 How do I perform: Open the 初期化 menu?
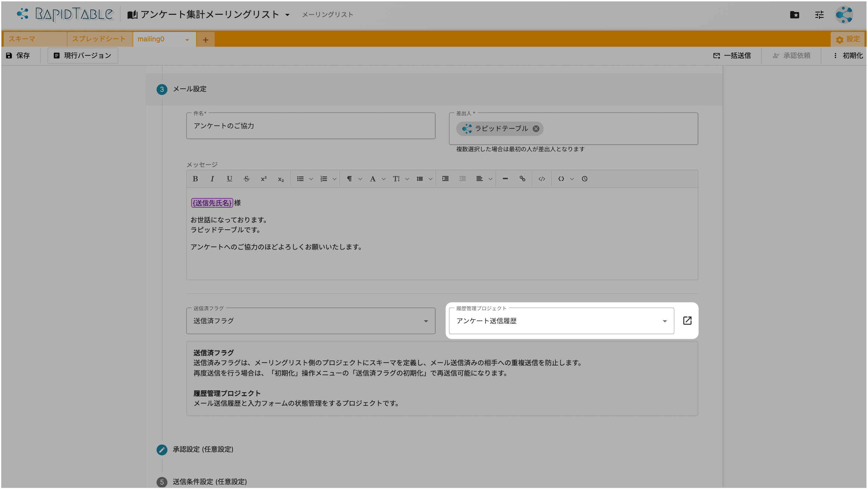(848, 56)
